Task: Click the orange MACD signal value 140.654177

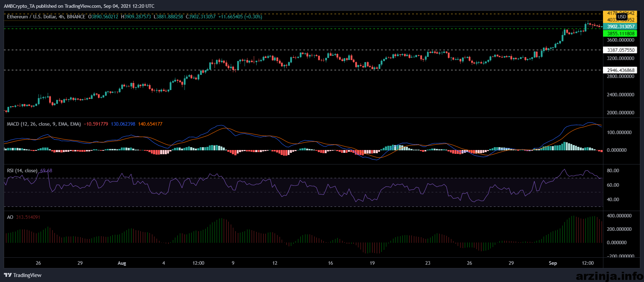Action: 150,124
